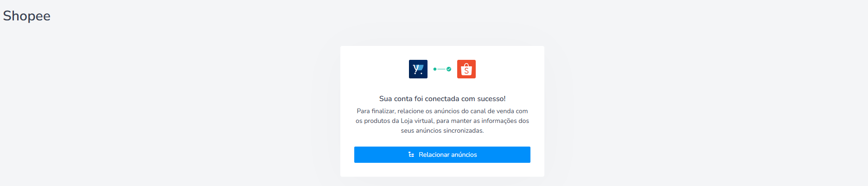868x186 pixels.
Task: Click the orange Shopee bag logo
Action: point(466,69)
